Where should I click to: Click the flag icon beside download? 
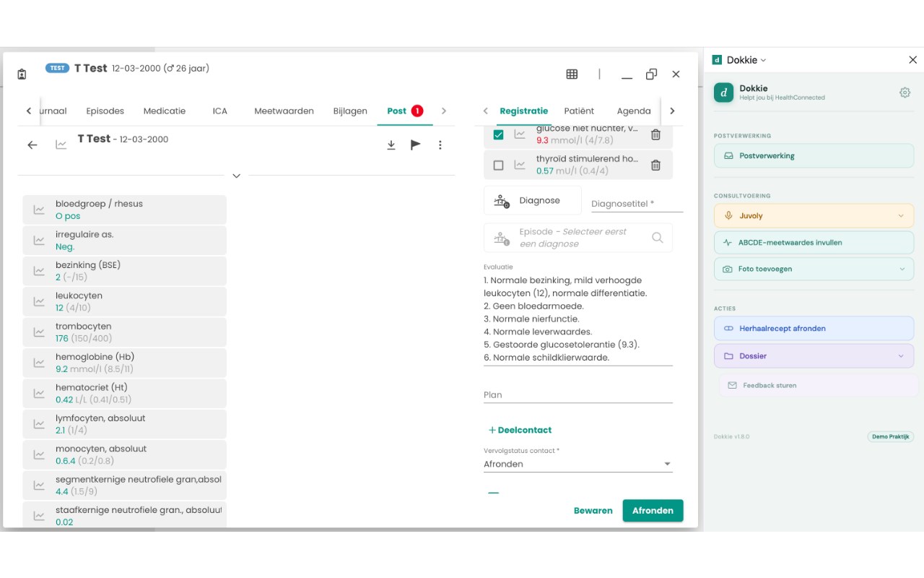[x=416, y=145]
